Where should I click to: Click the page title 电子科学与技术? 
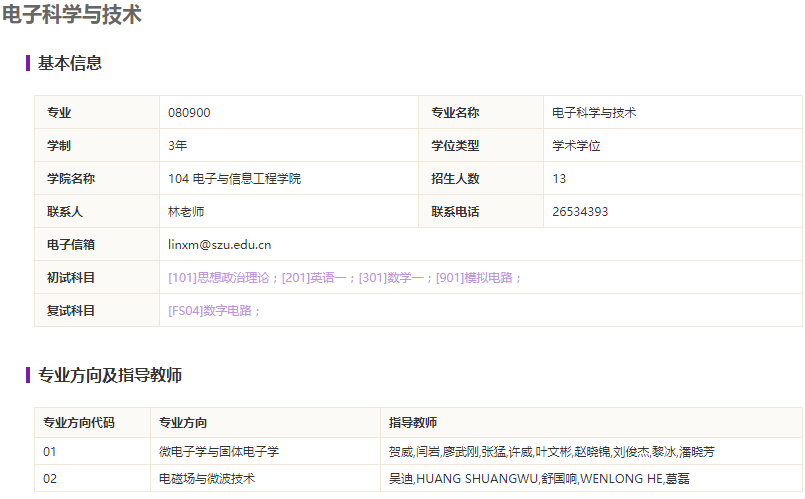coord(72,14)
